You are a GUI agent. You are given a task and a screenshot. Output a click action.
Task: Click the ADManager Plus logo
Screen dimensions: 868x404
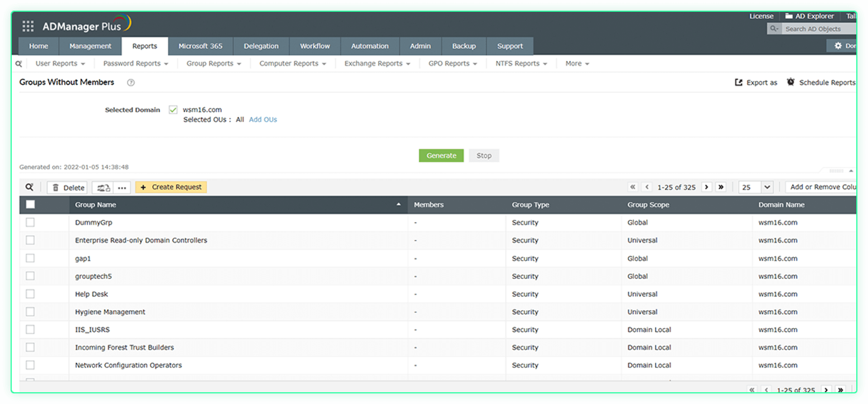click(87, 25)
